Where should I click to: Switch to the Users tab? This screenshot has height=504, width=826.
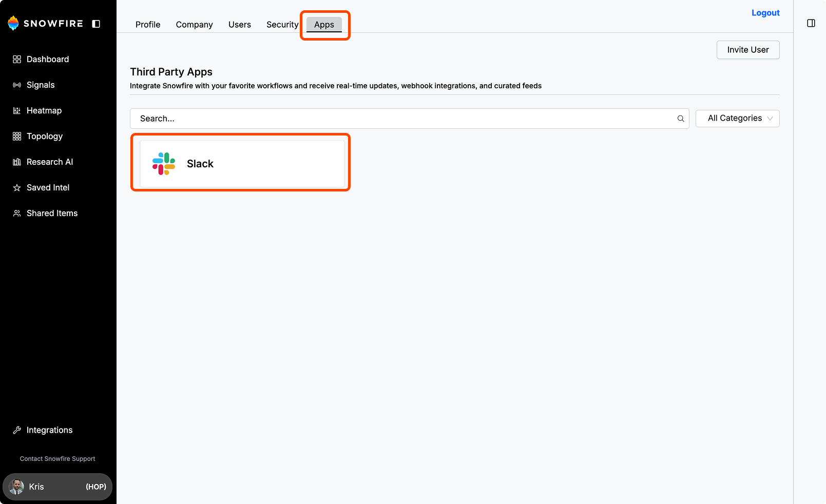coord(240,25)
